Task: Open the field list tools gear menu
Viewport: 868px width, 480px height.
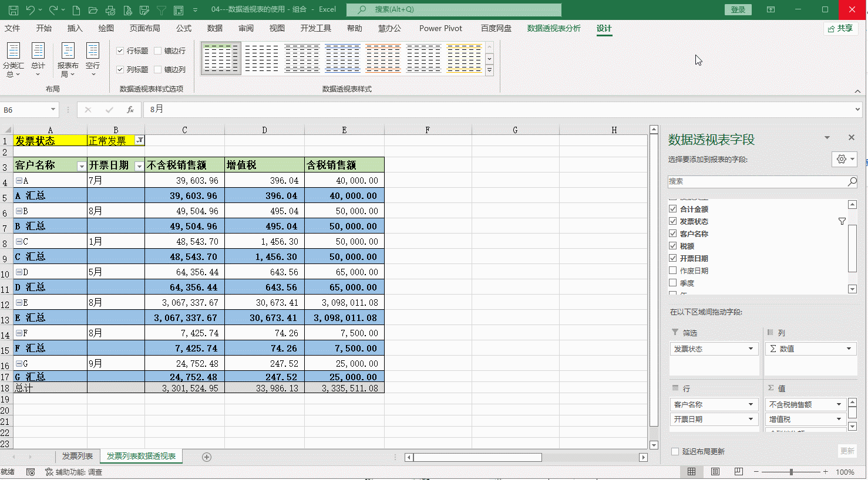Action: click(x=845, y=159)
